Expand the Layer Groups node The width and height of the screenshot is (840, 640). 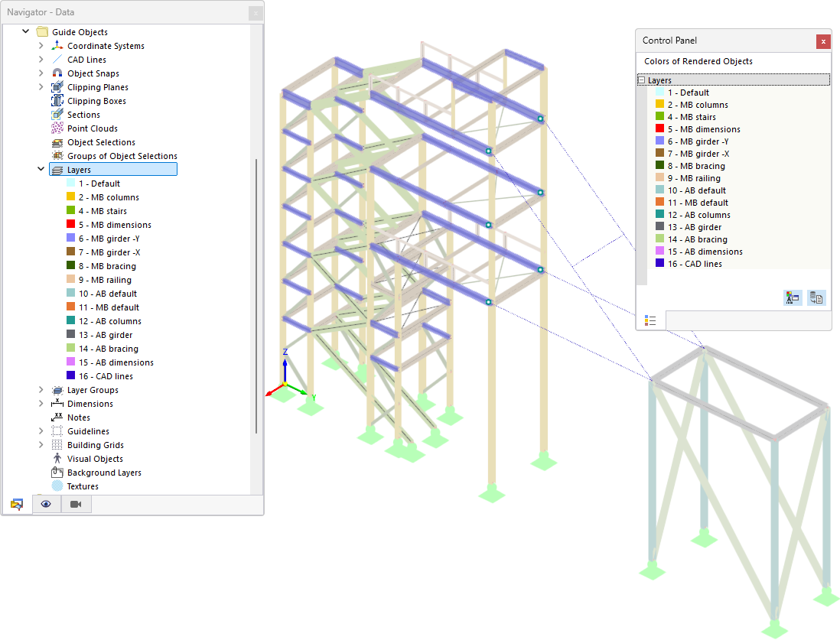(41, 389)
